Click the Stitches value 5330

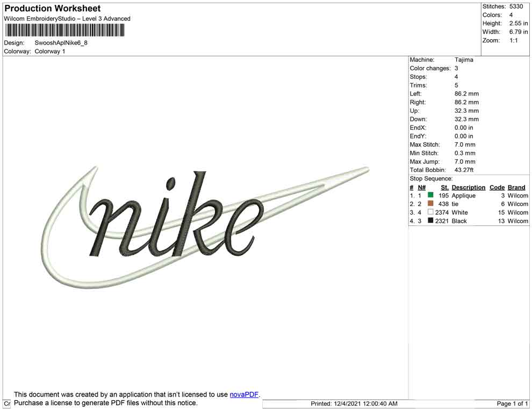click(516, 6)
